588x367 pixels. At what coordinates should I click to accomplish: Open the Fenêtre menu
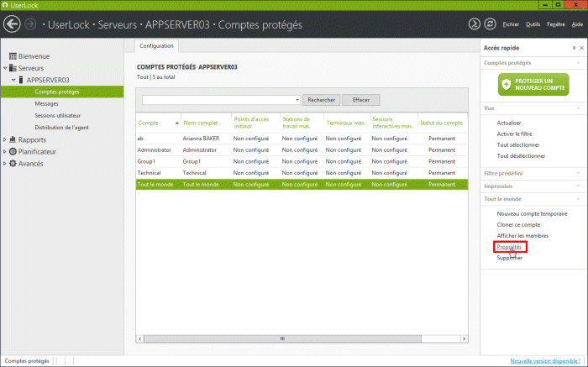pyautogui.click(x=556, y=24)
